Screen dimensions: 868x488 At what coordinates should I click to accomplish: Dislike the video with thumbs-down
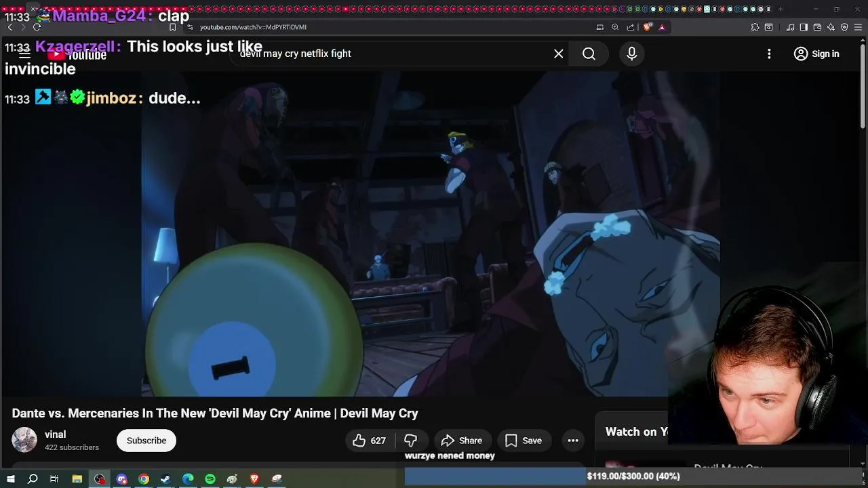(x=411, y=441)
